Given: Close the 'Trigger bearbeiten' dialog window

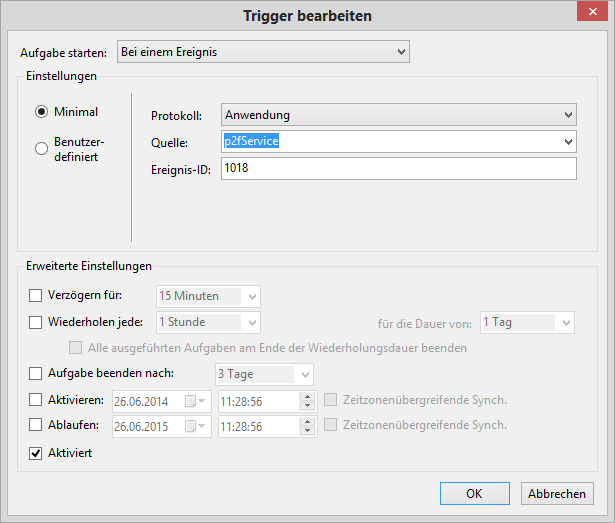Looking at the screenshot, I should tap(592, 12).
